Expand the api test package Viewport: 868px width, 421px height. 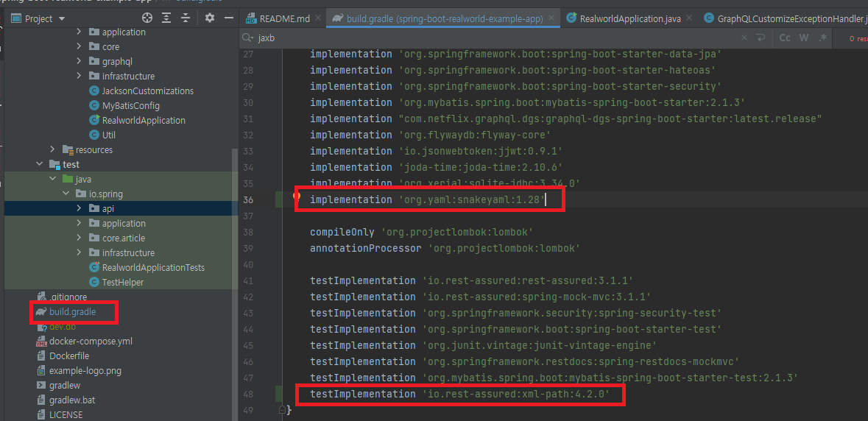(x=79, y=208)
